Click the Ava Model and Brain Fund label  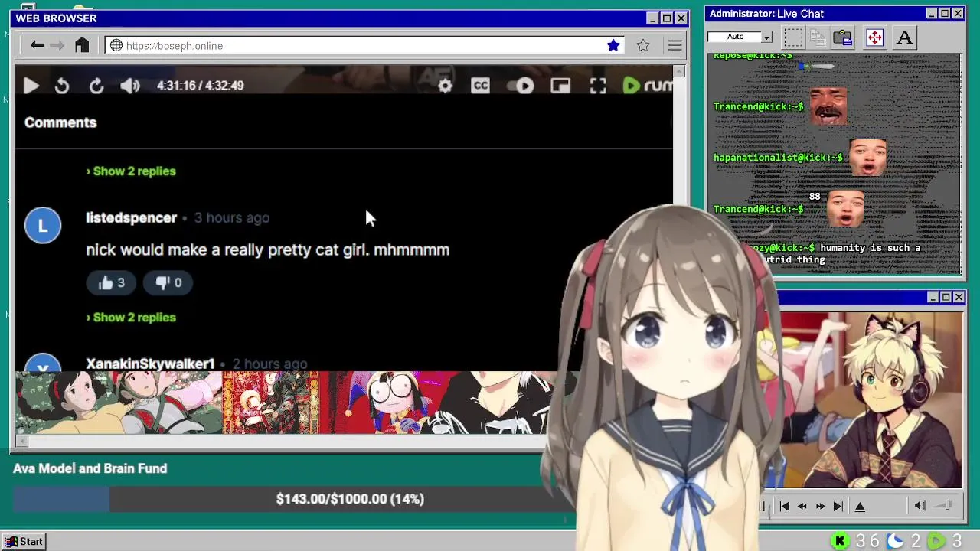tap(90, 468)
